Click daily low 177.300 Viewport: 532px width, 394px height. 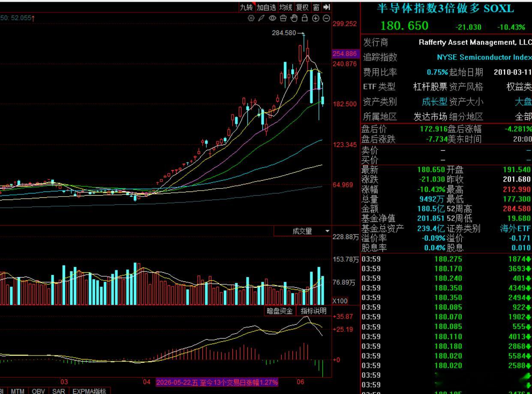(517, 199)
